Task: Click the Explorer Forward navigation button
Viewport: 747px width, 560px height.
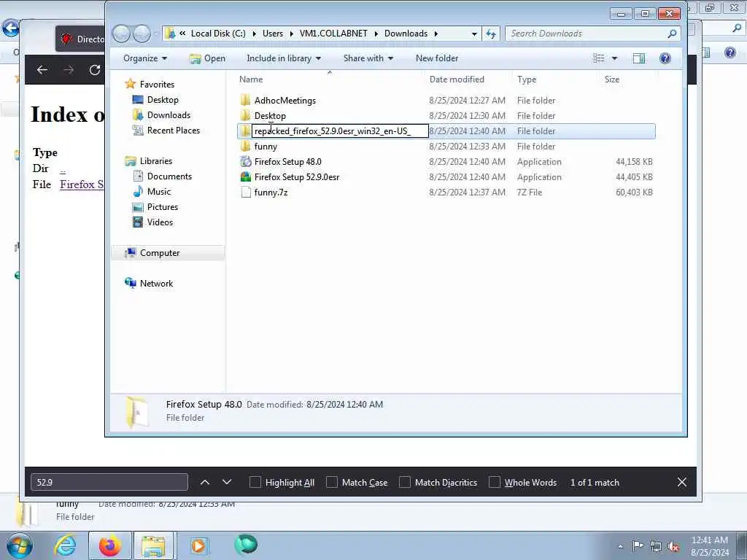Action: [142, 34]
